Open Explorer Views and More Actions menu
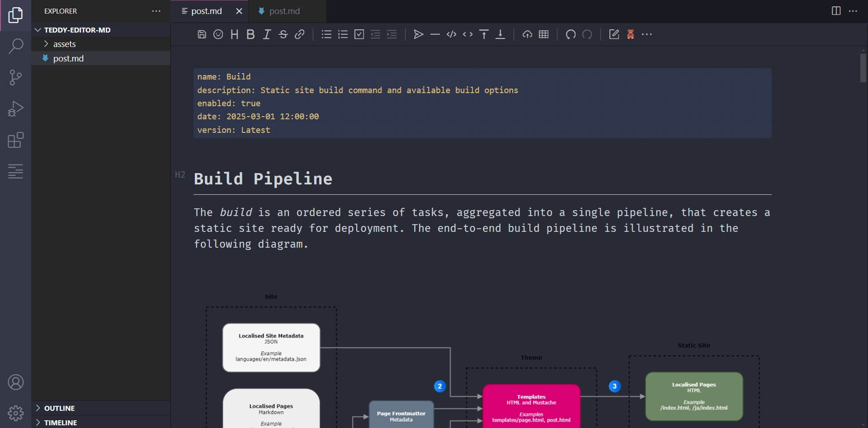 156,11
